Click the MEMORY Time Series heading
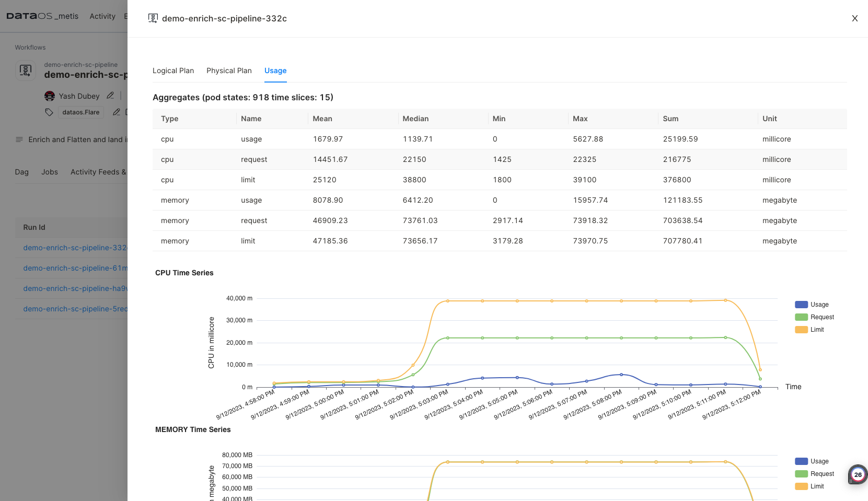This screenshot has width=868, height=501. click(x=193, y=429)
